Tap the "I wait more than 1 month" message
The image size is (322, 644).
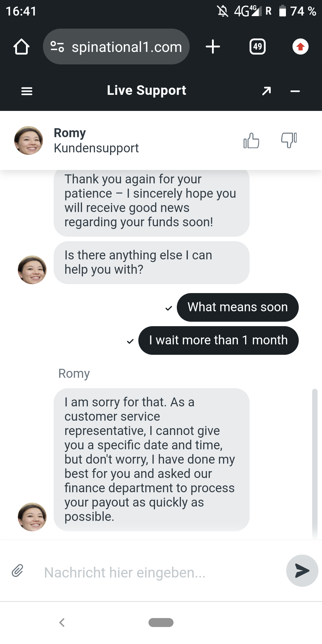tap(218, 340)
